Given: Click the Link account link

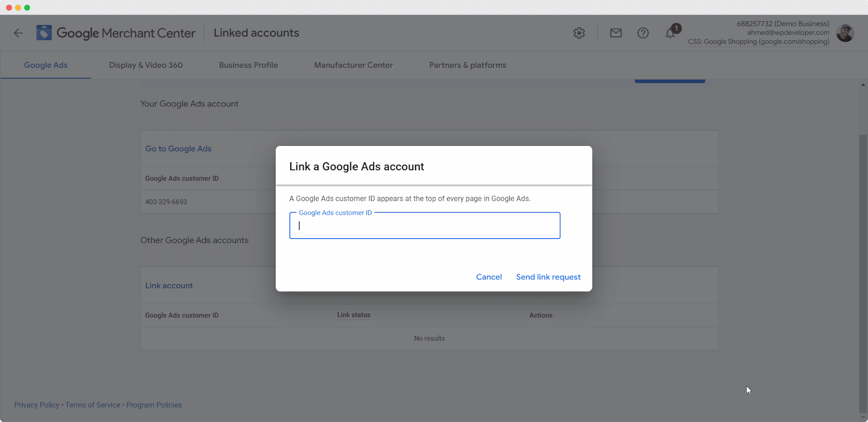Looking at the screenshot, I should tap(169, 285).
